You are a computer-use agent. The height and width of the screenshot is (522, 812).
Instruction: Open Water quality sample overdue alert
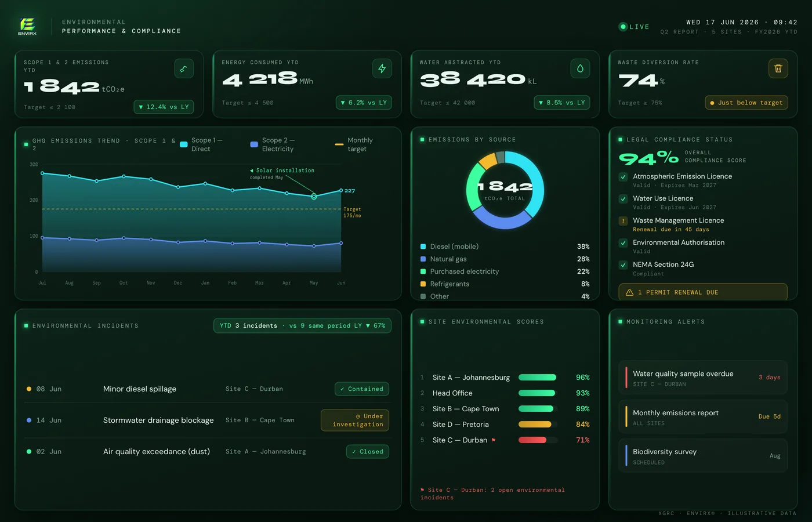[x=703, y=378]
